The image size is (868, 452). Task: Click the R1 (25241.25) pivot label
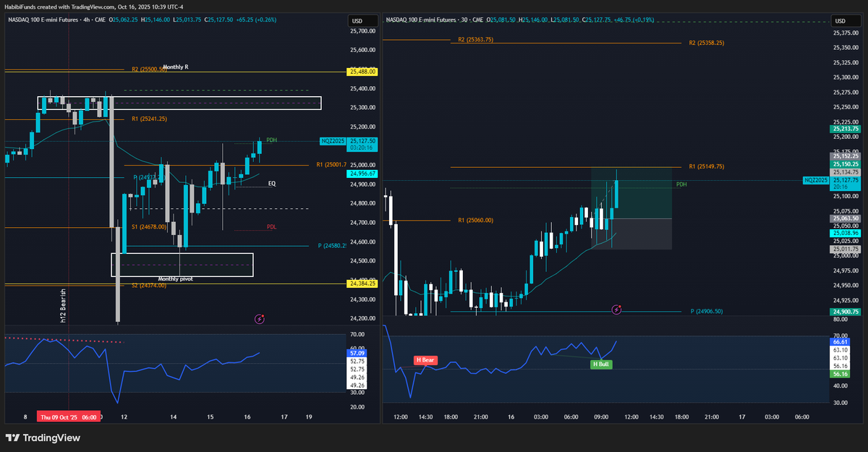pyautogui.click(x=149, y=119)
